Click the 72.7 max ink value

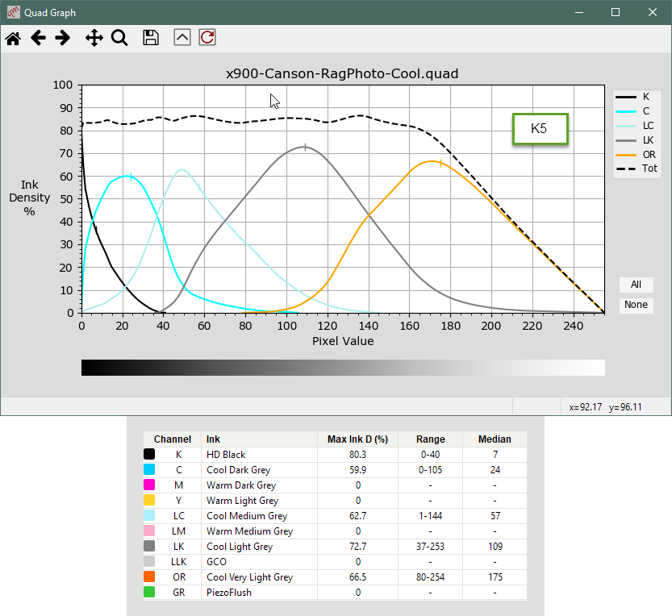(x=357, y=547)
